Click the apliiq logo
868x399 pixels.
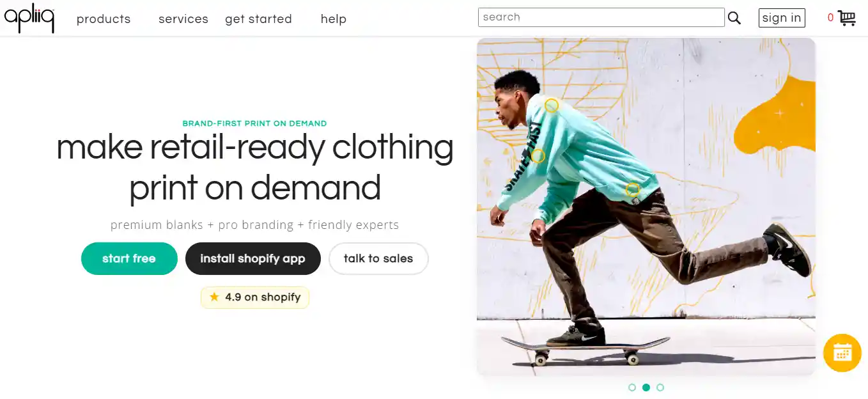coord(28,19)
